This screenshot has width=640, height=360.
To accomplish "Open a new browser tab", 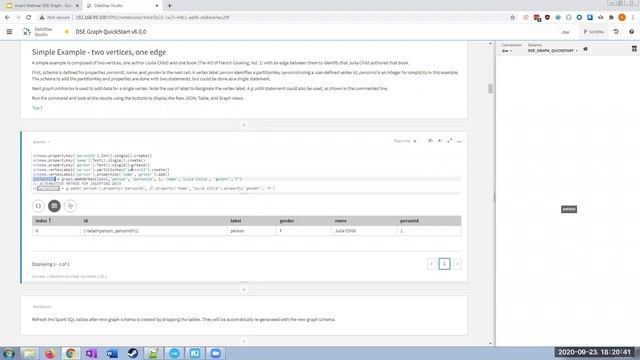I will tap(169, 6).
